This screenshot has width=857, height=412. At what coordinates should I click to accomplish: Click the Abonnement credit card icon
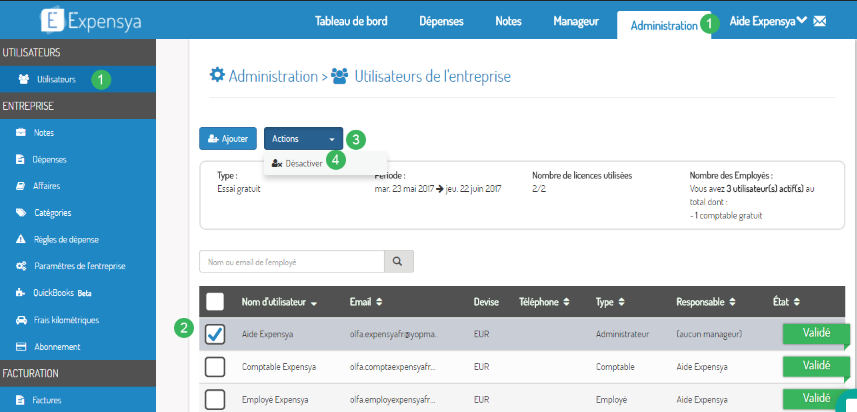tap(21, 346)
